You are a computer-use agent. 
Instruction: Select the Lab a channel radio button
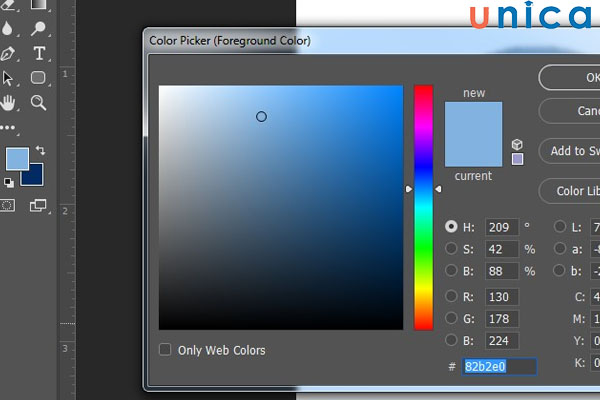tap(559, 248)
